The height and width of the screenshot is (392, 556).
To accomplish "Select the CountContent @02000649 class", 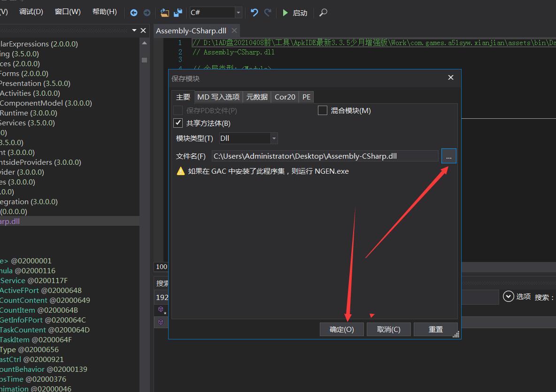I will pos(45,300).
